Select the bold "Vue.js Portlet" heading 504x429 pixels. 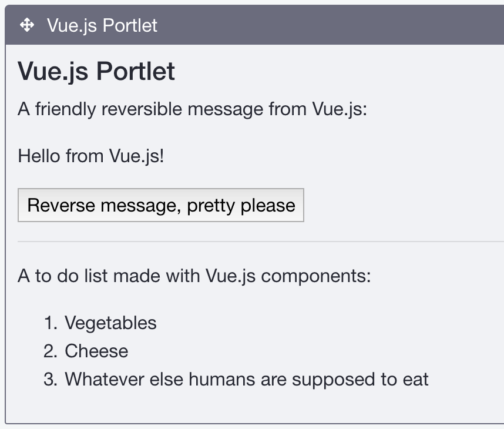point(96,72)
